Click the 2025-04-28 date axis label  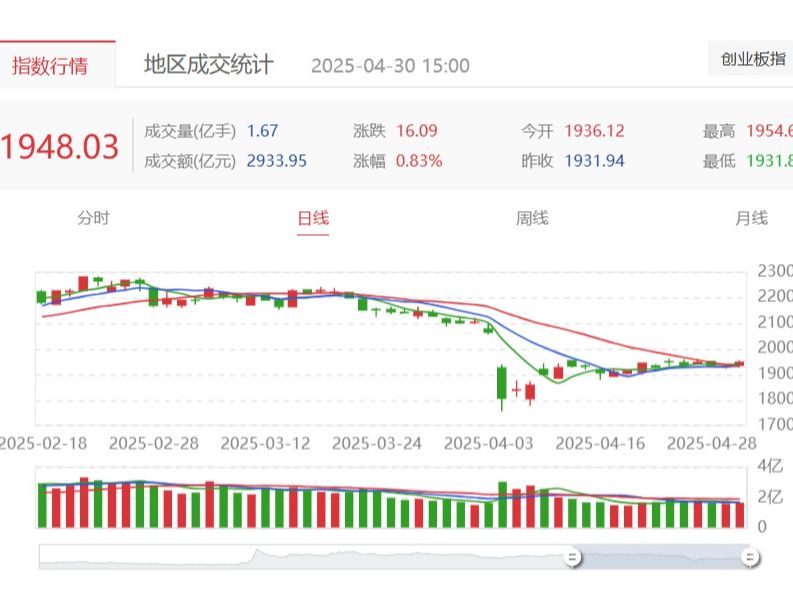pos(712,443)
